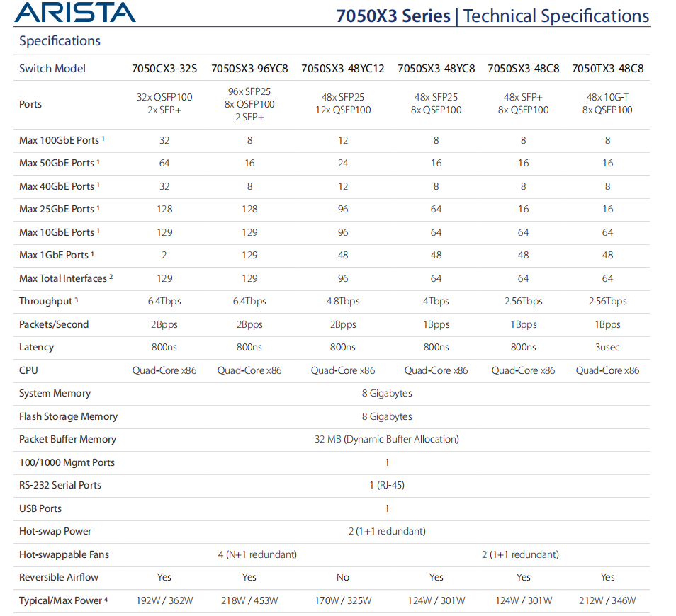Click the 3usec cell's neighbor 800ns under 7050SX3-48C8
Viewport: 676px width, 616px height.
524,348
